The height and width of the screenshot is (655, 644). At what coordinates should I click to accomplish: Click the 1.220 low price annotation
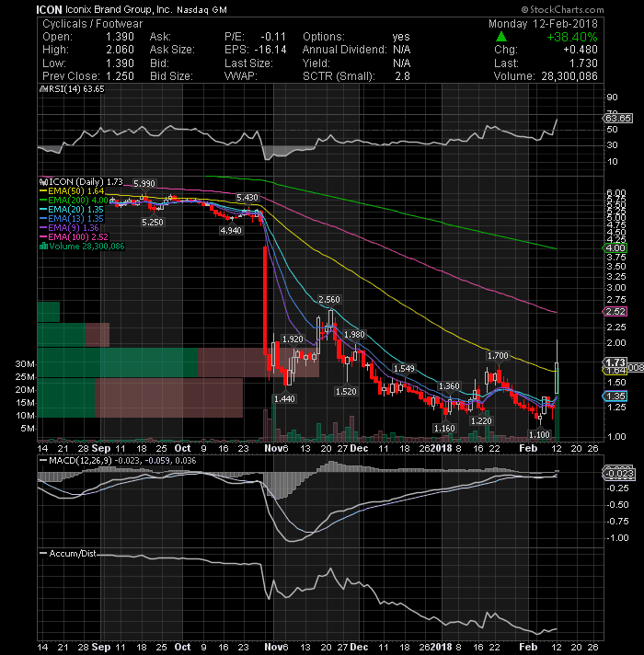click(x=481, y=420)
